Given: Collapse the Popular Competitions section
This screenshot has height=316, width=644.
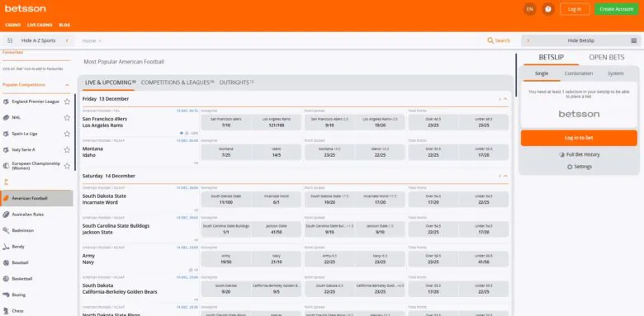Looking at the screenshot, I should point(67,85).
